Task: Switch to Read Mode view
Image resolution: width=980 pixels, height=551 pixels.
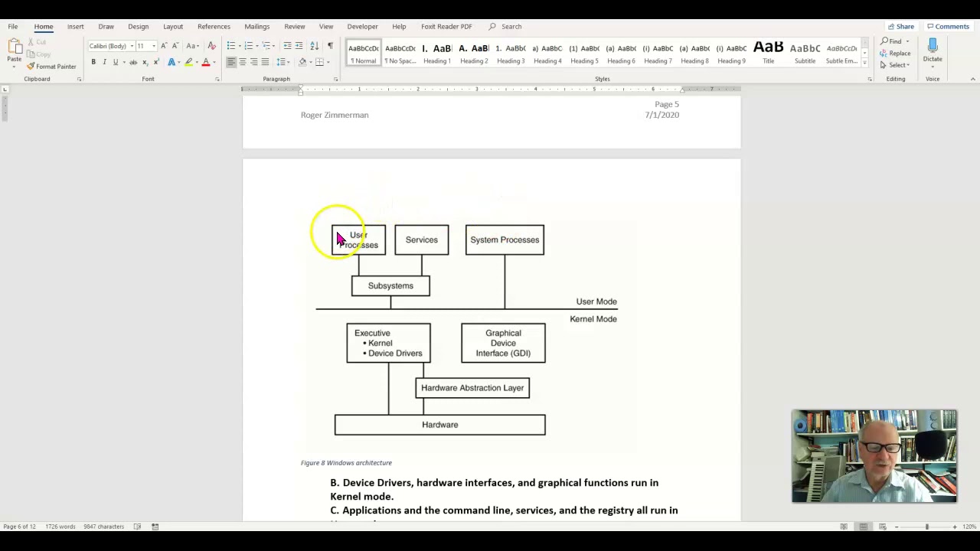Action: 844,527
